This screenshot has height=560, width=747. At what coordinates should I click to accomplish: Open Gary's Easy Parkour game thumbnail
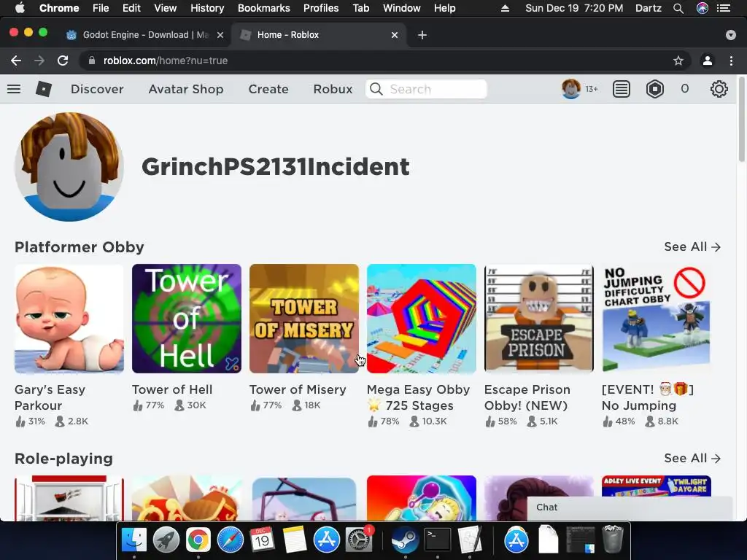click(69, 319)
